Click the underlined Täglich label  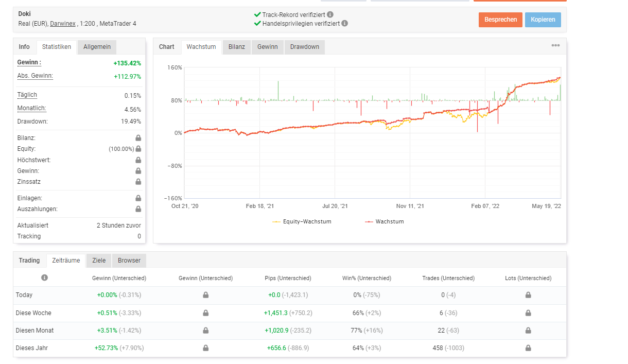click(x=27, y=95)
